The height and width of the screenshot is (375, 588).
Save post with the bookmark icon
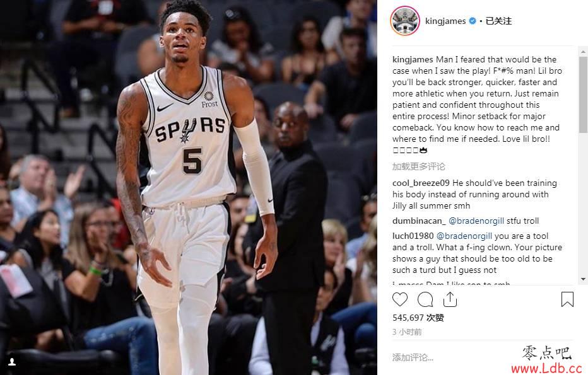(567, 299)
